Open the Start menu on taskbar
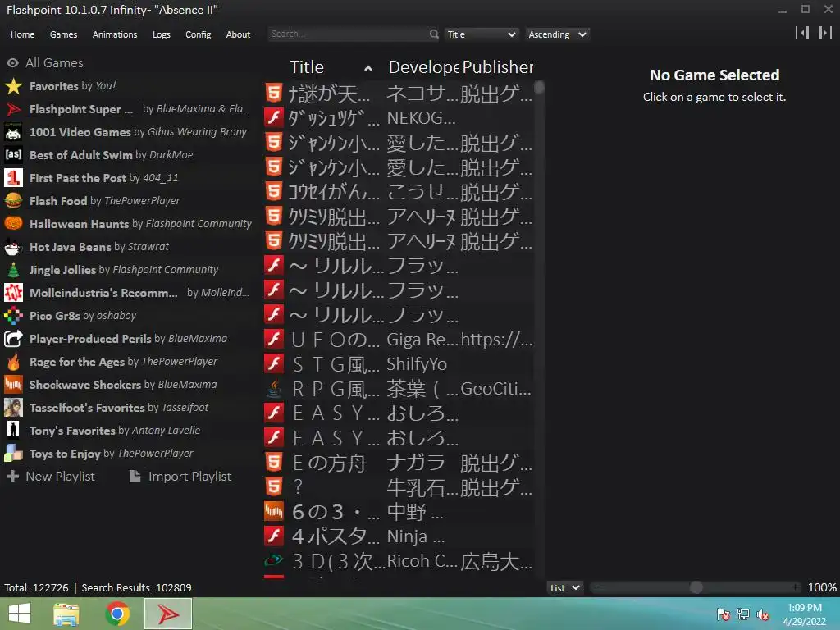This screenshot has width=840, height=630. tap(20, 614)
